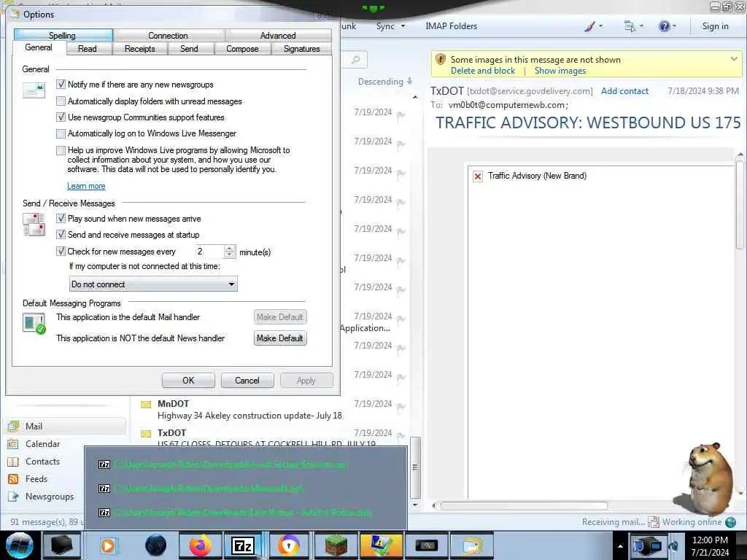Viewport: 747px width, 560px height.
Task: Click the Working online globe icon
Action: click(730, 522)
